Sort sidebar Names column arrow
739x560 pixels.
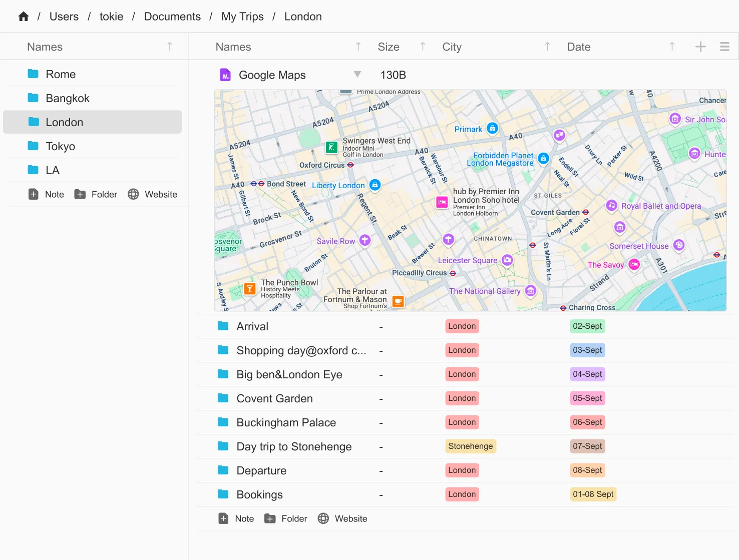[170, 47]
